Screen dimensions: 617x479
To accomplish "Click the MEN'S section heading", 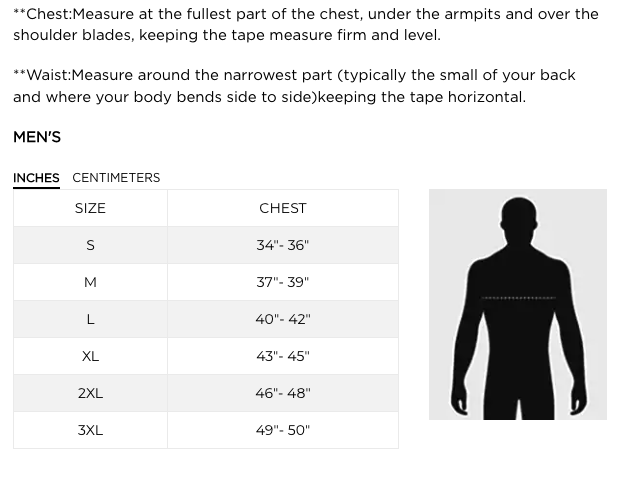I will click(37, 137).
